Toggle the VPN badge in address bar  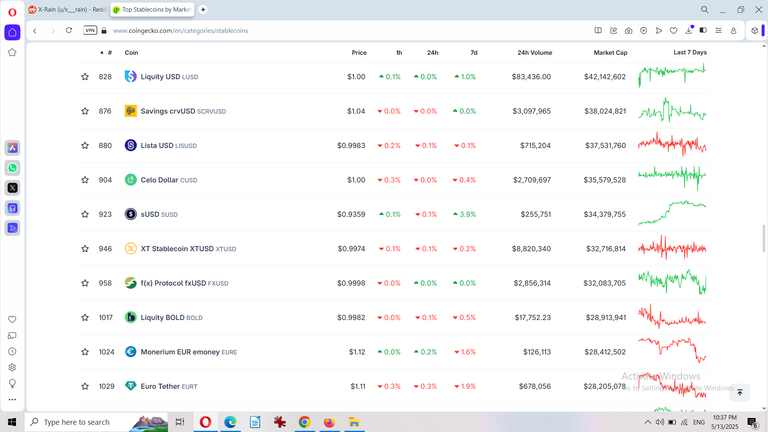[x=90, y=30]
